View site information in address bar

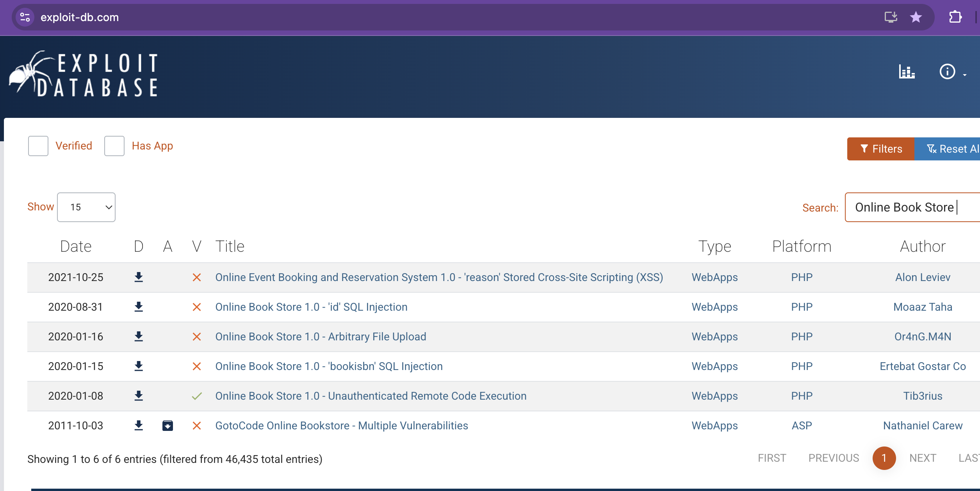point(25,17)
